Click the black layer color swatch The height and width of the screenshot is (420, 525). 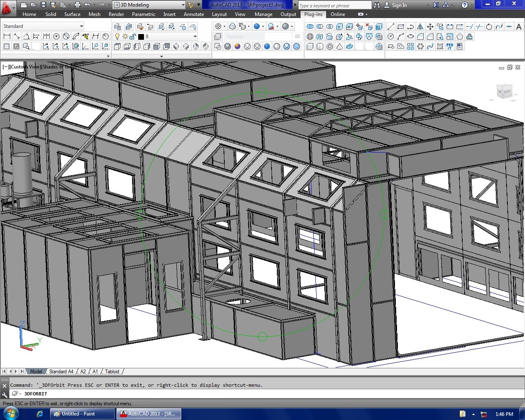point(141,37)
